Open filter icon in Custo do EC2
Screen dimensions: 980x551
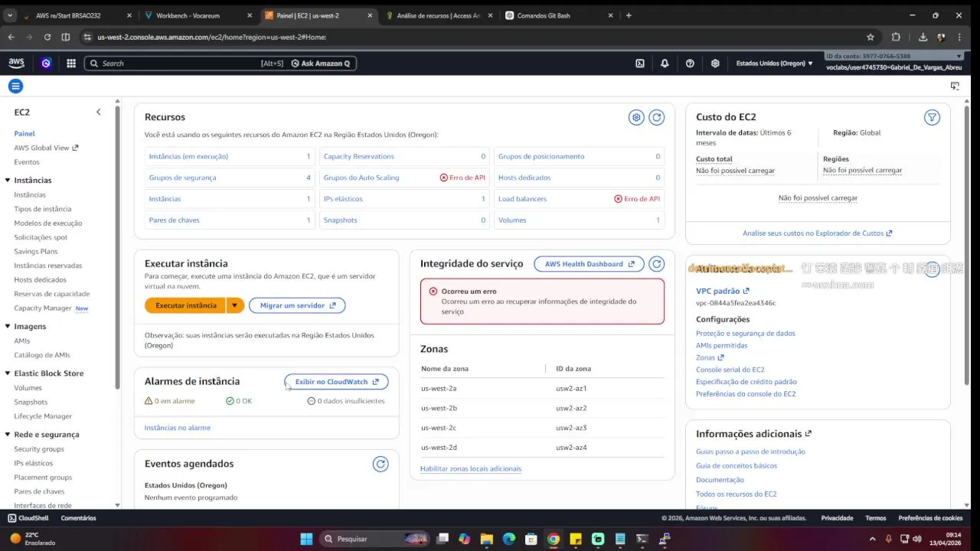click(932, 117)
